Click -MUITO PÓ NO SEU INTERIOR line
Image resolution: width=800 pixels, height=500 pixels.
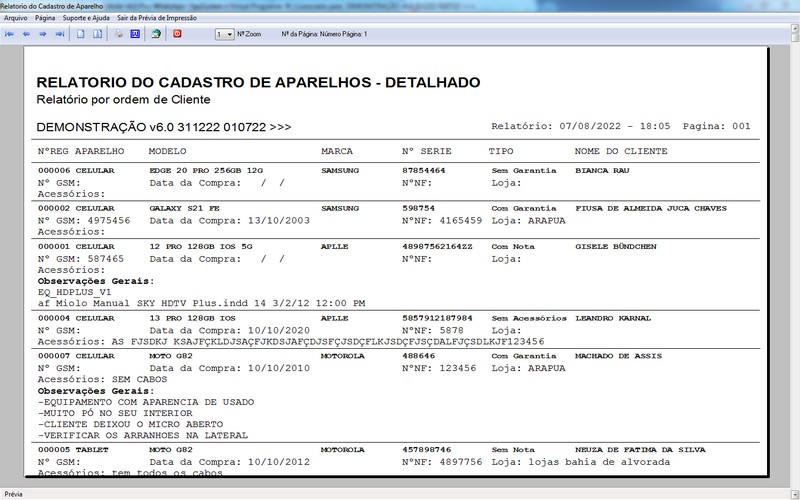[115, 413]
